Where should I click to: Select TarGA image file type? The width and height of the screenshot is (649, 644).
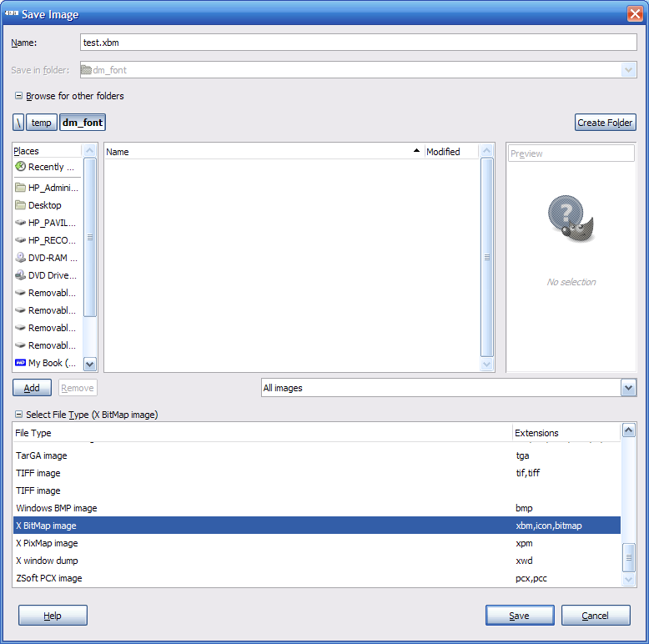tap(317, 455)
